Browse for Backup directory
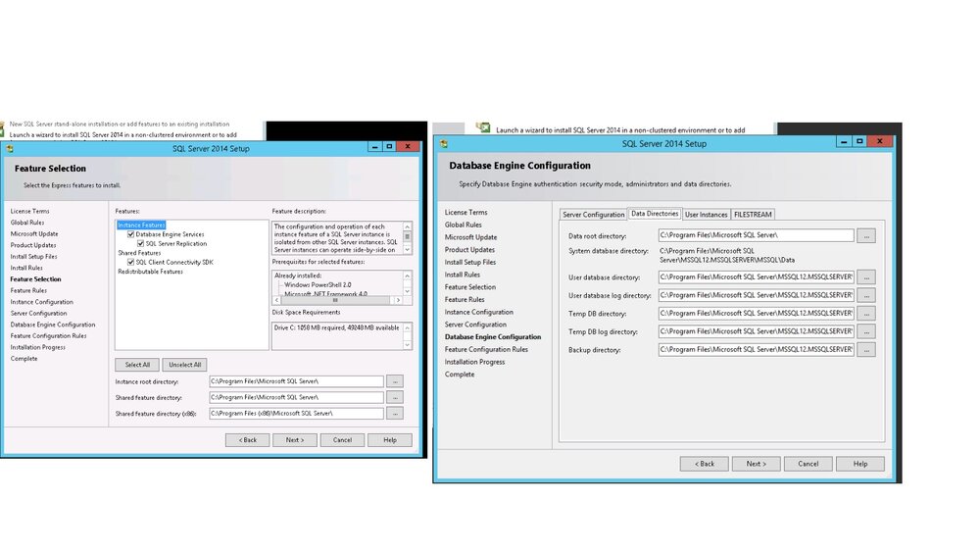This screenshot has height=551, width=980. tap(866, 350)
